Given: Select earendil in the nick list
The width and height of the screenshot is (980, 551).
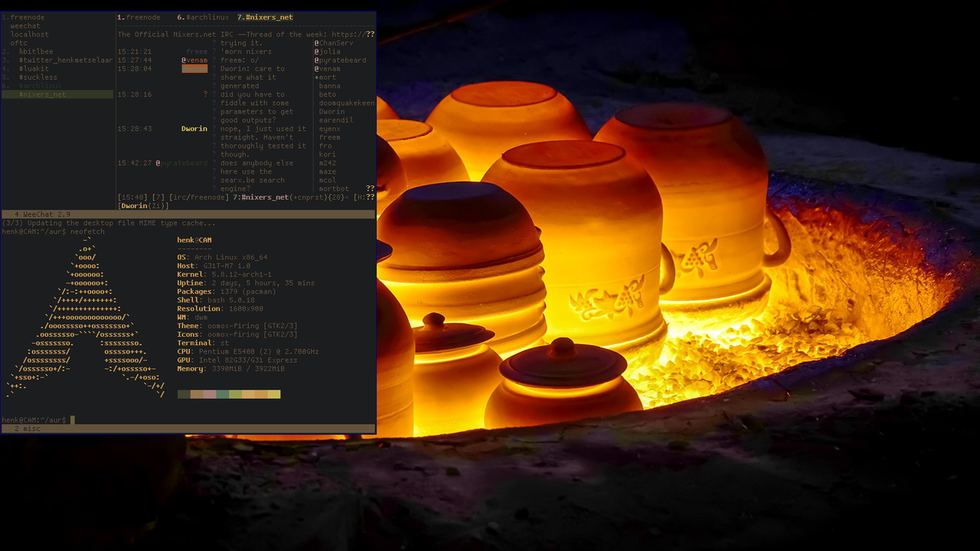Looking at the screenshot, I should point(336,120).
